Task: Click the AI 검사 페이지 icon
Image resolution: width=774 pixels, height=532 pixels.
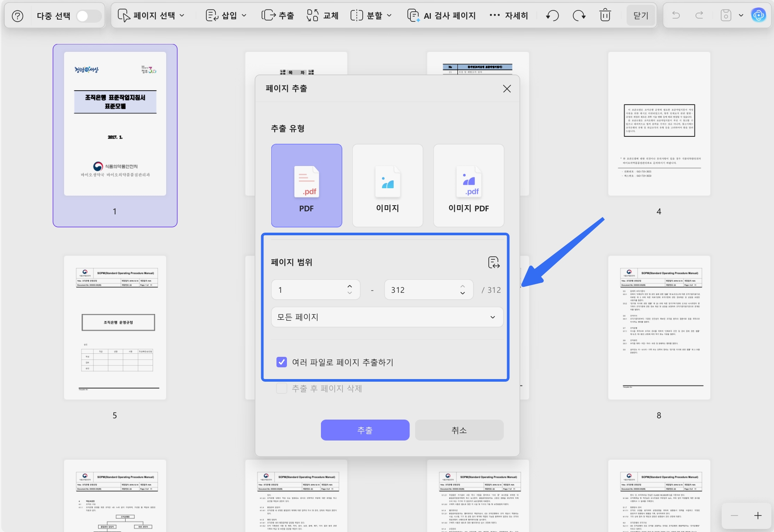Action: point(413,16)
